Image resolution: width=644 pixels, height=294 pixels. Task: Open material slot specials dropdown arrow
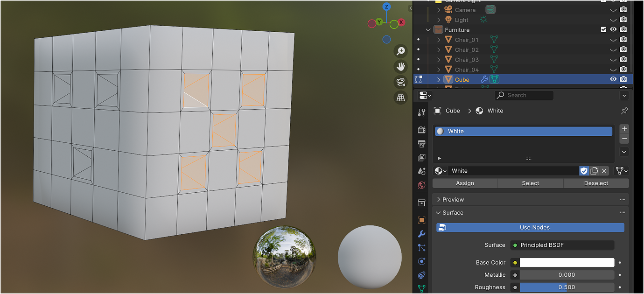click(x=624, y=152)
